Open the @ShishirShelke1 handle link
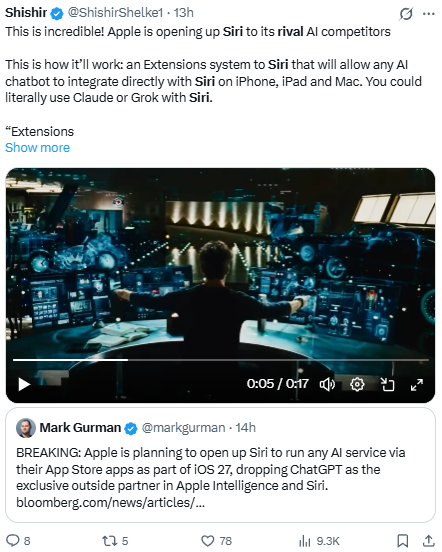The height and width of the screenshot is (552, 442). coord(115,13)
